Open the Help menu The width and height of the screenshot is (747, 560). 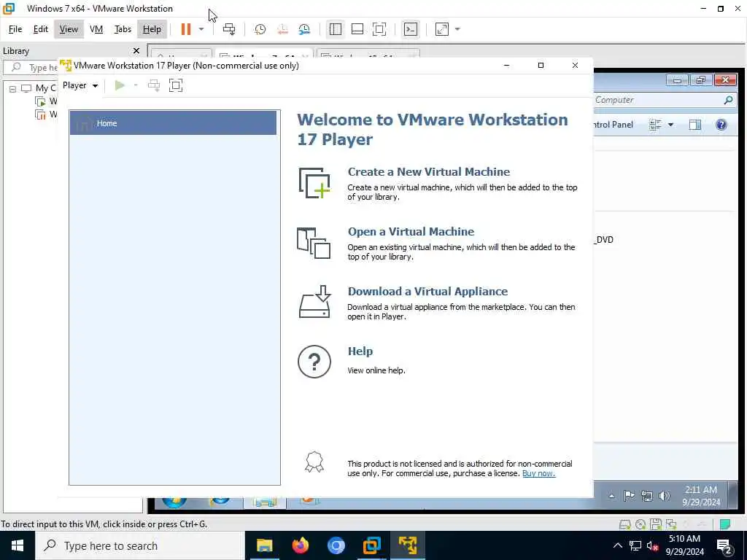click(152, 29)
